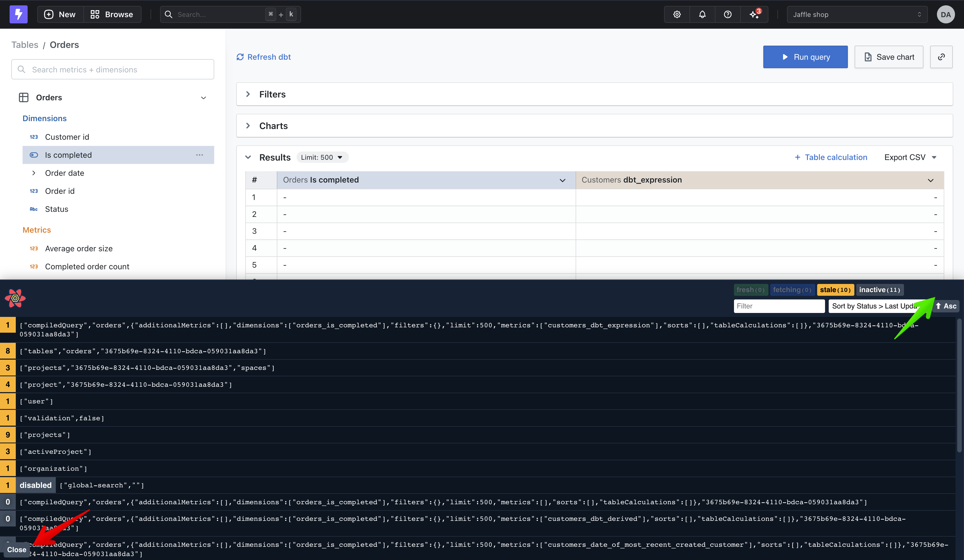Open the settings gear icon
Screen dimensions: 964x560
676,14
